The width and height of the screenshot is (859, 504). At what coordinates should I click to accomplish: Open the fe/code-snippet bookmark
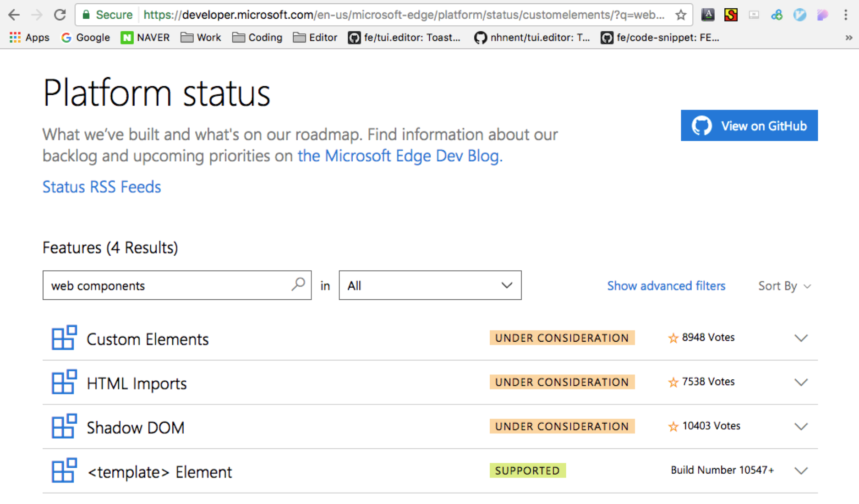coord(660,38)
